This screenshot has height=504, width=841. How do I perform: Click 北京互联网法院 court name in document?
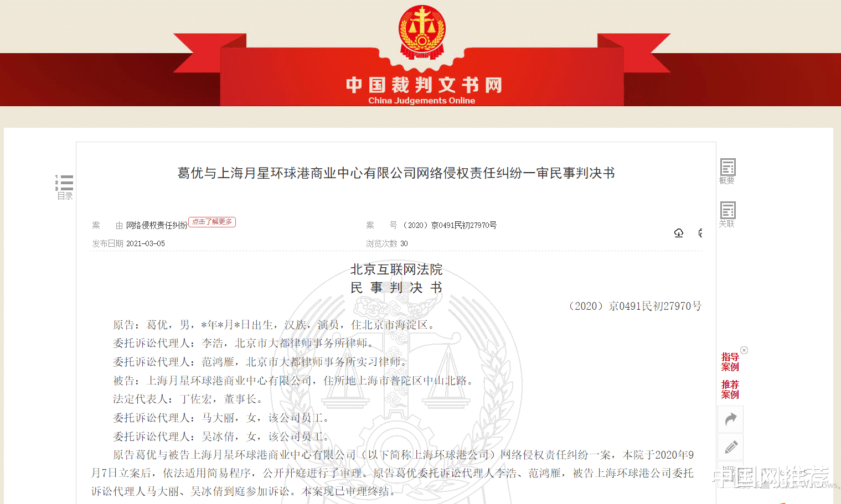pos(395,269)
